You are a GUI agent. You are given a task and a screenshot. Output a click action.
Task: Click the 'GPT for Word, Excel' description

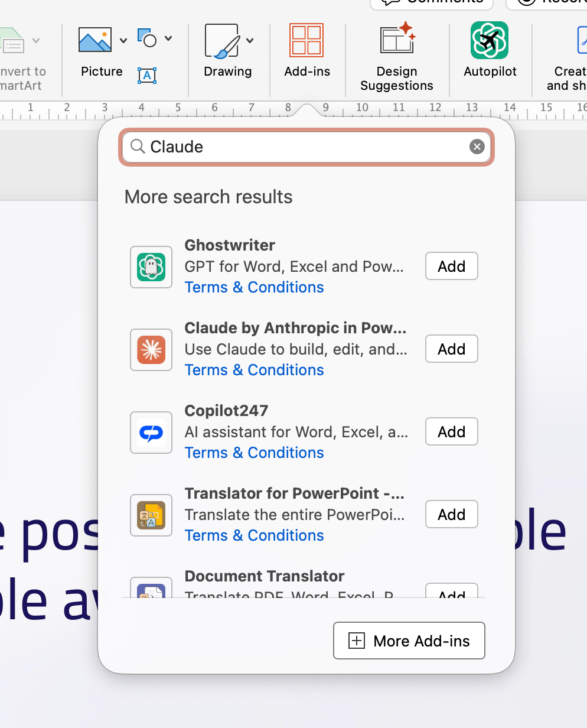pos(294,266)
